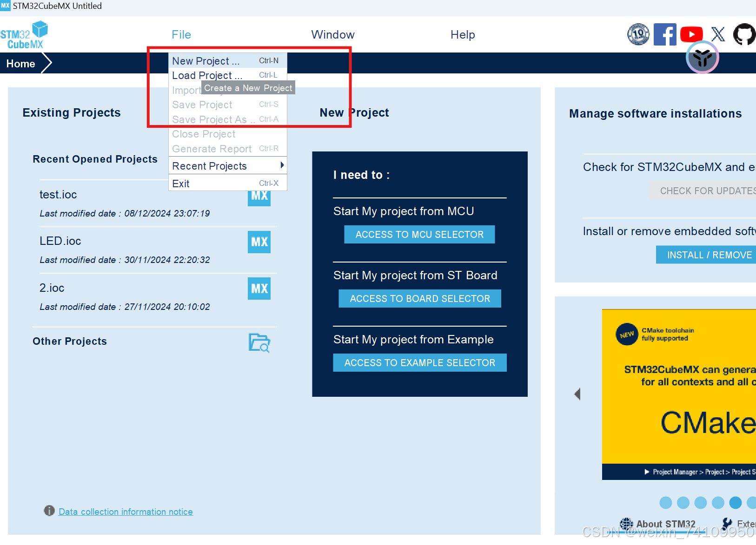The image size is (756, 545).
Task: Open the YouTube icon link
Action: coord(691,34)
